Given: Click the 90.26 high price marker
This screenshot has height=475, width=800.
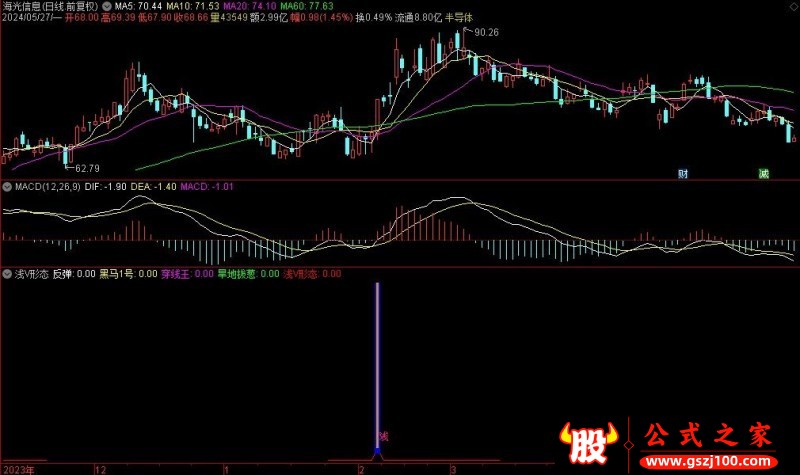Looking at the screenshot, I should [x=486, y=33].
